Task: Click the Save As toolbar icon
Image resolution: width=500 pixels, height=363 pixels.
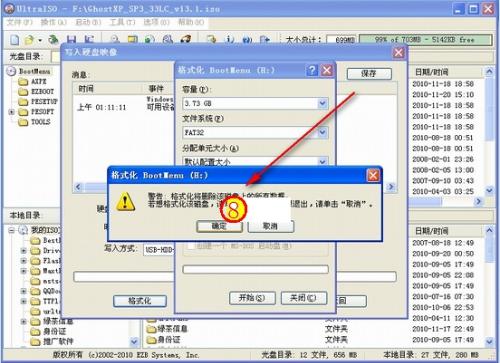Action: tap(89, 40)
